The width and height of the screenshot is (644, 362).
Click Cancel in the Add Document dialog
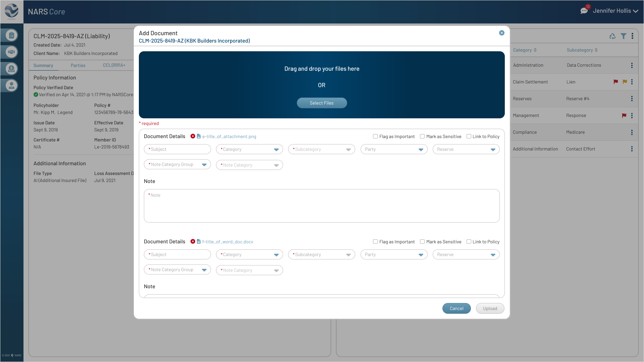(457, 308)
